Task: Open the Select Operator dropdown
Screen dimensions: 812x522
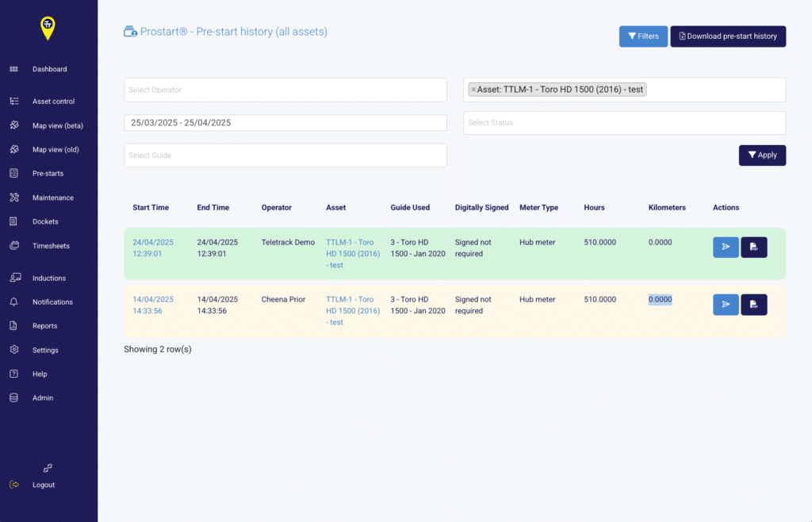Action: point(285,90)
